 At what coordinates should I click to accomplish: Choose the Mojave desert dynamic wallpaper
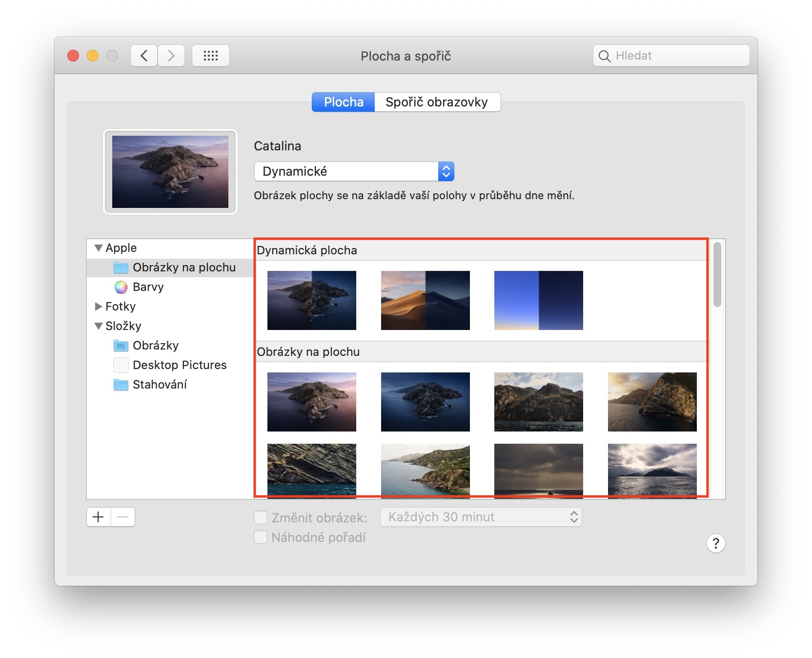tap(425, 300)
